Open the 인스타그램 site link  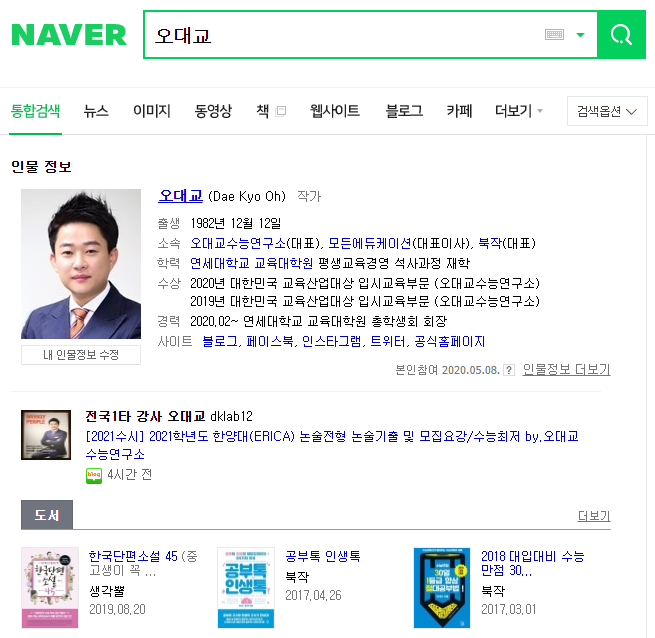[x=331, y=342]
